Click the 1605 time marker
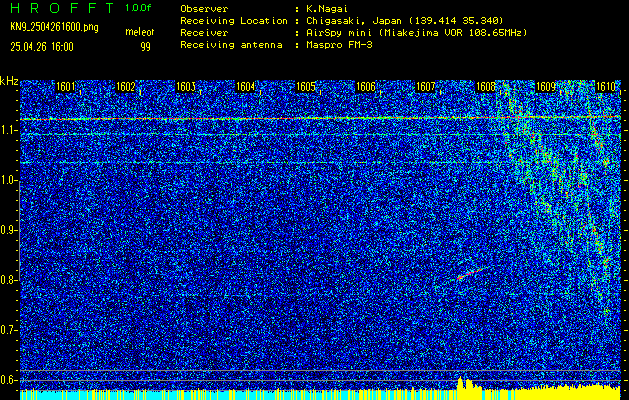Screen dimensions: 629x400 pos(306,87)
